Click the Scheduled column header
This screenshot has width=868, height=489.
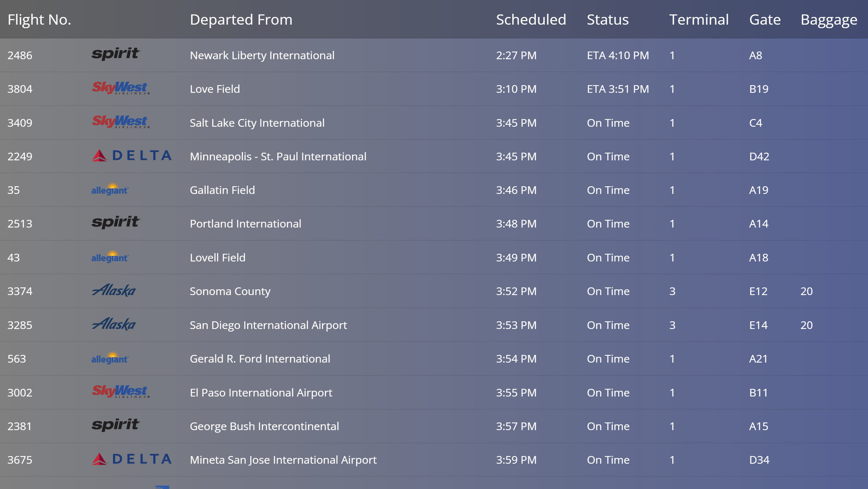tap(531, 20)
